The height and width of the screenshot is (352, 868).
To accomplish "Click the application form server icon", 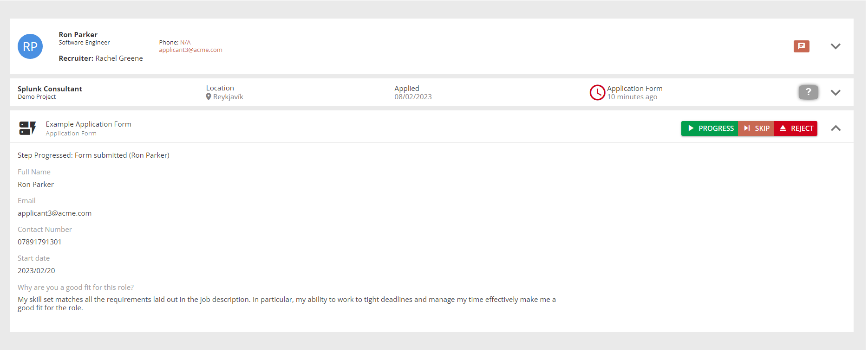I will tap(27, 128).
